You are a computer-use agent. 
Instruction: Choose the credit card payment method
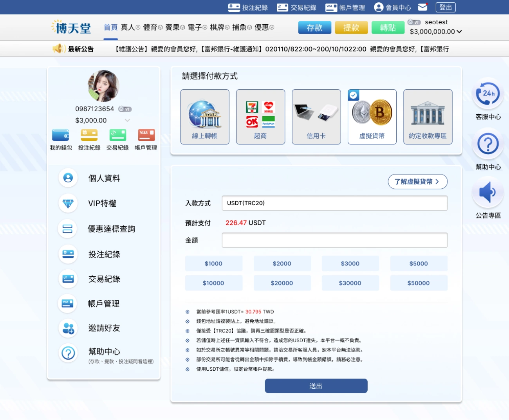pos(316,117)
